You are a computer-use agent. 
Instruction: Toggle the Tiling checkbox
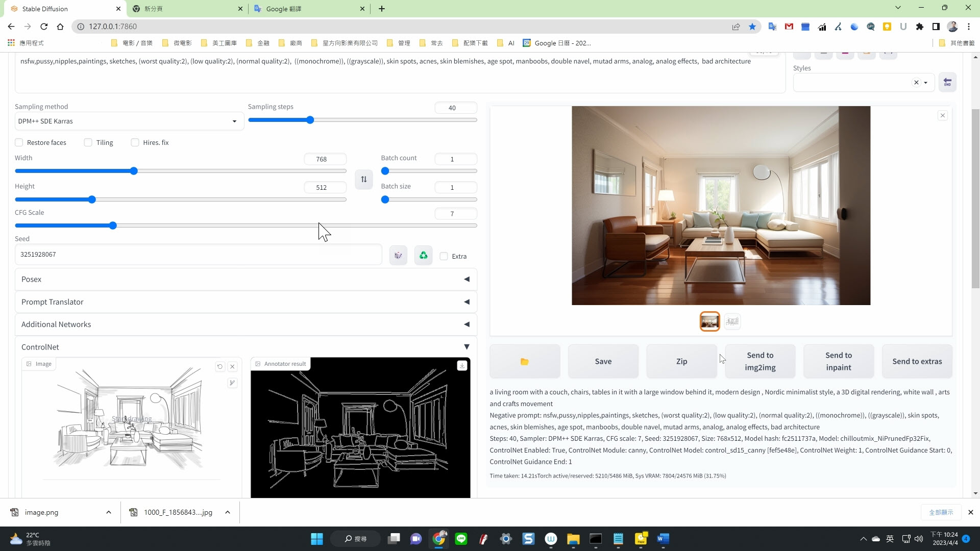(x=88, y=143)
